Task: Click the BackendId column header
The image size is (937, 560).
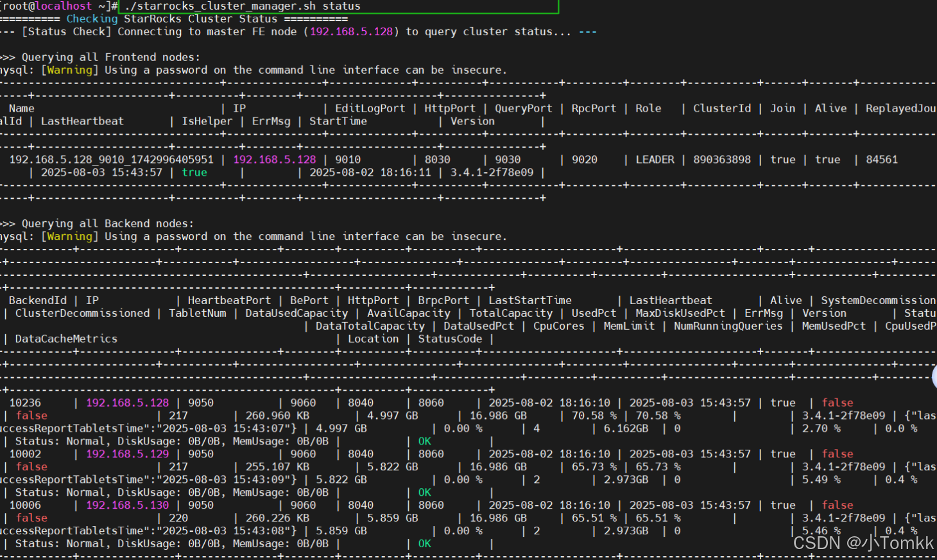Action: [37, 301]
